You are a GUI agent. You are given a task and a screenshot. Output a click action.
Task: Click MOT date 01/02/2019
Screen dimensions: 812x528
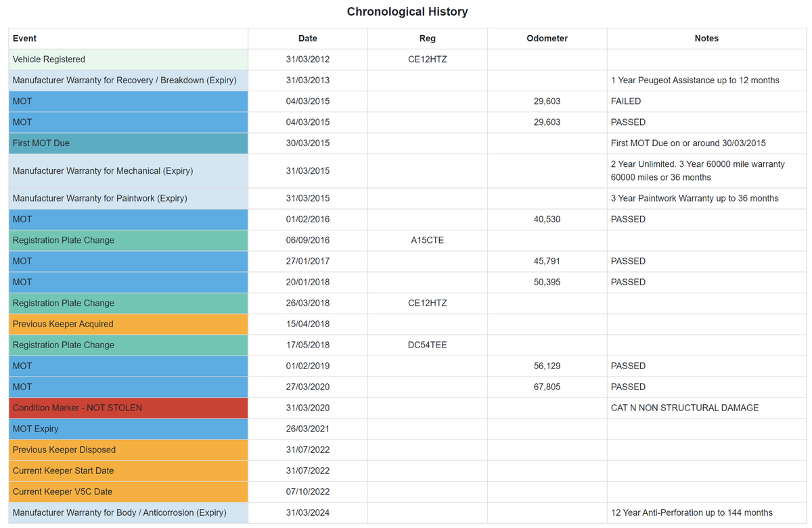(x=308, y=366)
